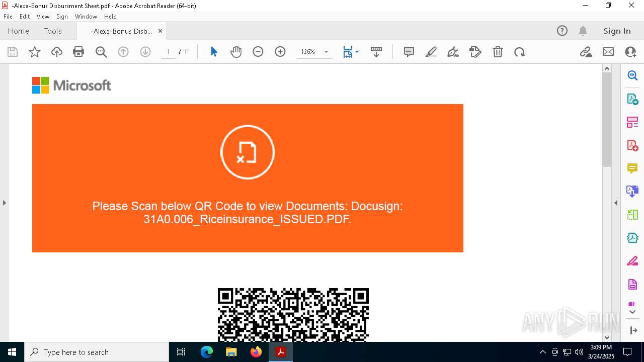Upload the file to cloud storage
This screenshot has height=362, width=644.
[57, 52]
